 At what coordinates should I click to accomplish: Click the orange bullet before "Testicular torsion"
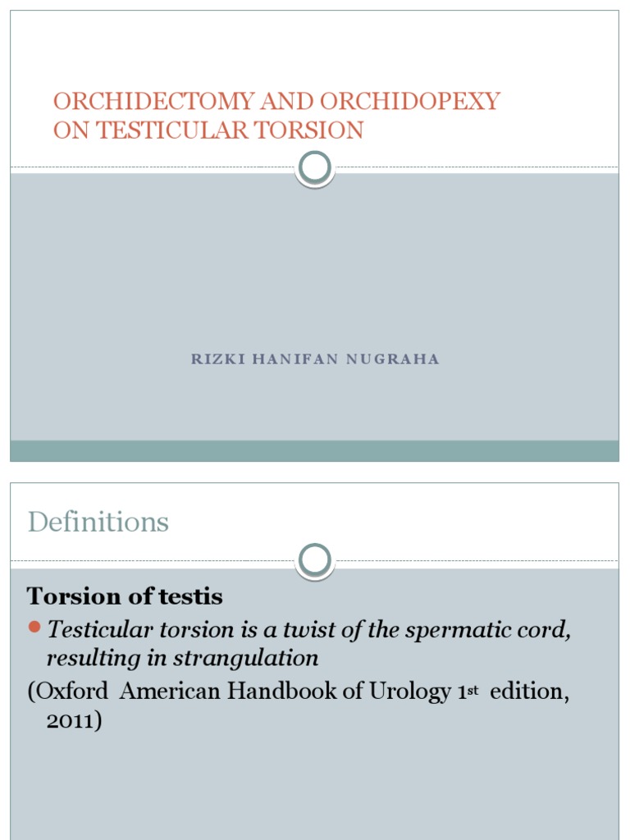coord(34,628)
